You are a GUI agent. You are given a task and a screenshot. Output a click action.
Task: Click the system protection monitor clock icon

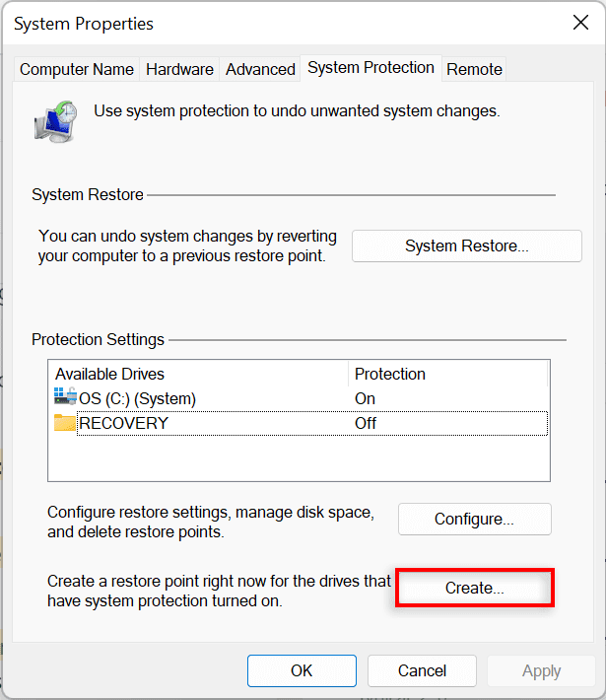55,122
